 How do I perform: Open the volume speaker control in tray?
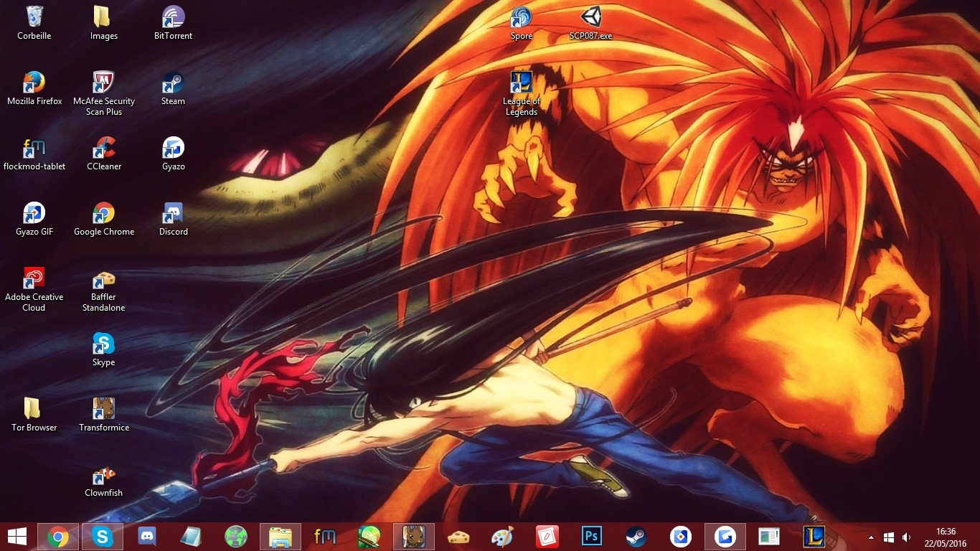click(x=906, y=537)
